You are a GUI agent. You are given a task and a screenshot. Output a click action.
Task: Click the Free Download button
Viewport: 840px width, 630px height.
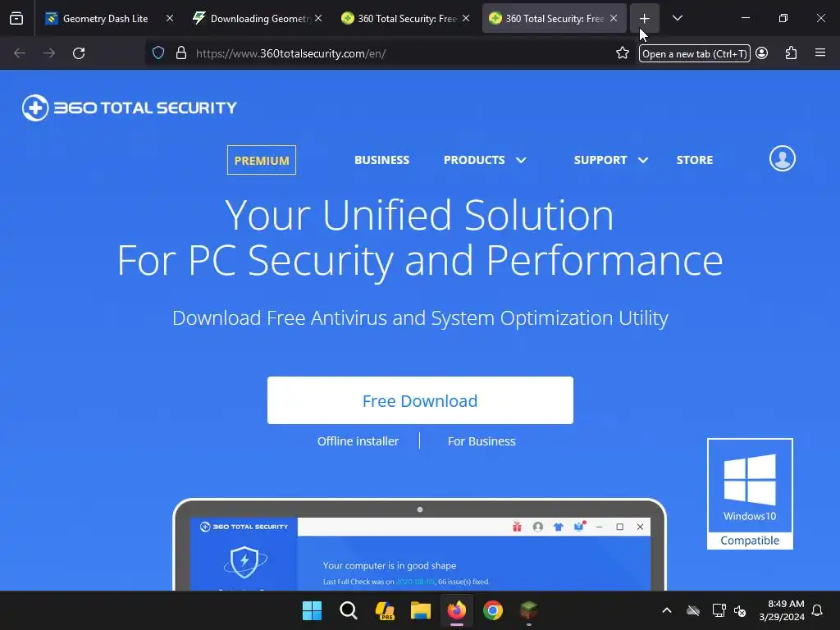click(x=420, y=400)
